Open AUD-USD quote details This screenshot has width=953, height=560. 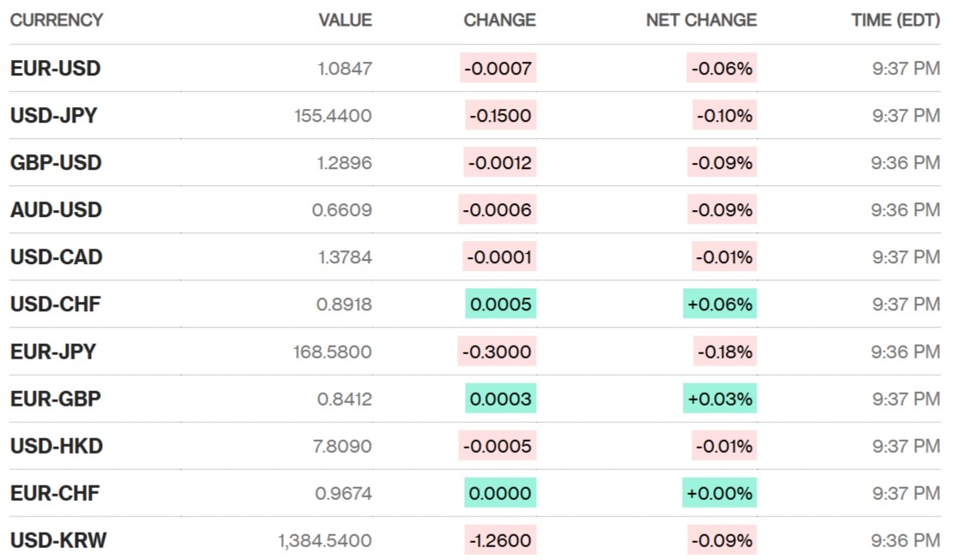coord(56,210)
